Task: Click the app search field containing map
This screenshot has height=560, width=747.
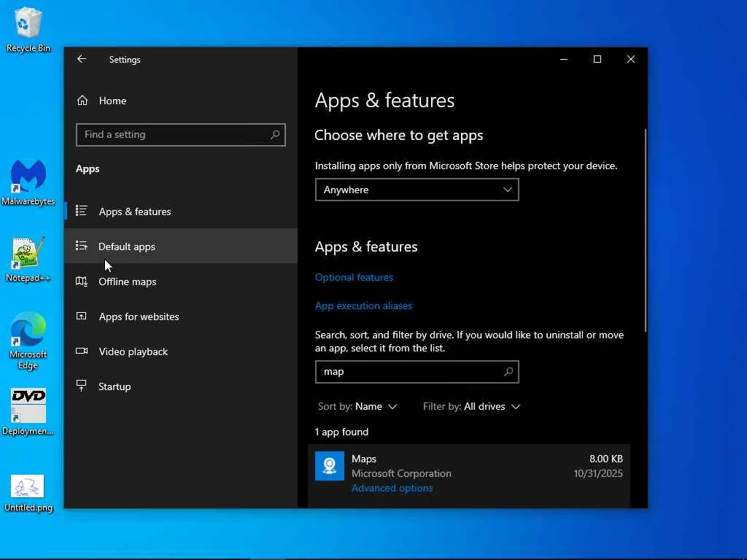Action: point(417,371)
